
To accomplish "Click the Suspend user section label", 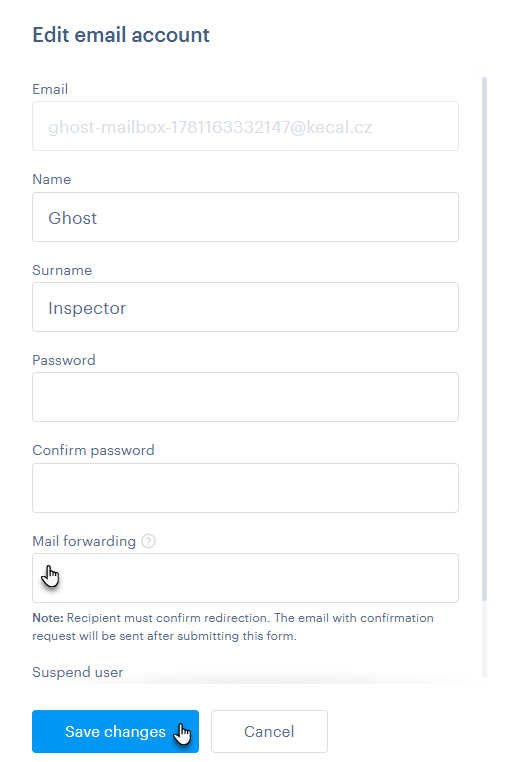I will [x=77, y=672].
